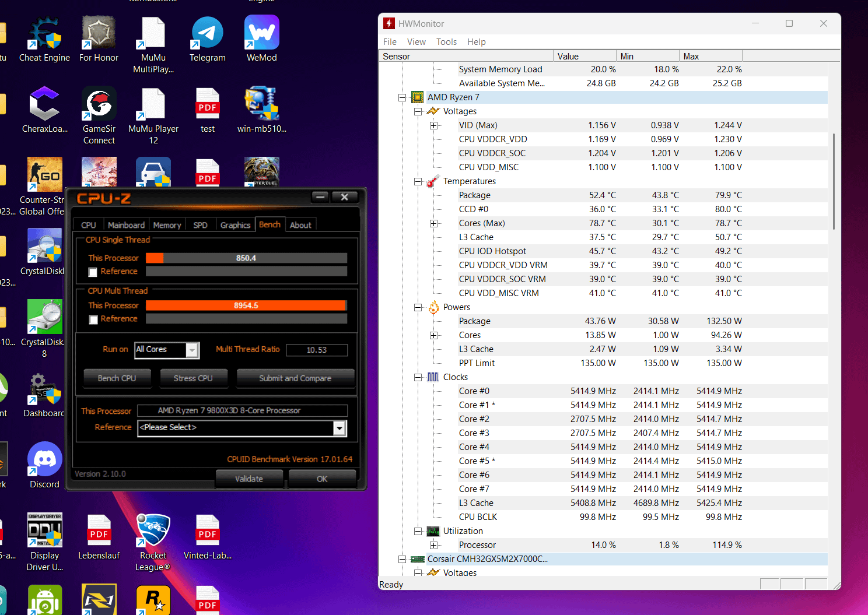Click the Single Thread 850.4 score bar
The width and height of the screenshot is (868, 615).
246,258
